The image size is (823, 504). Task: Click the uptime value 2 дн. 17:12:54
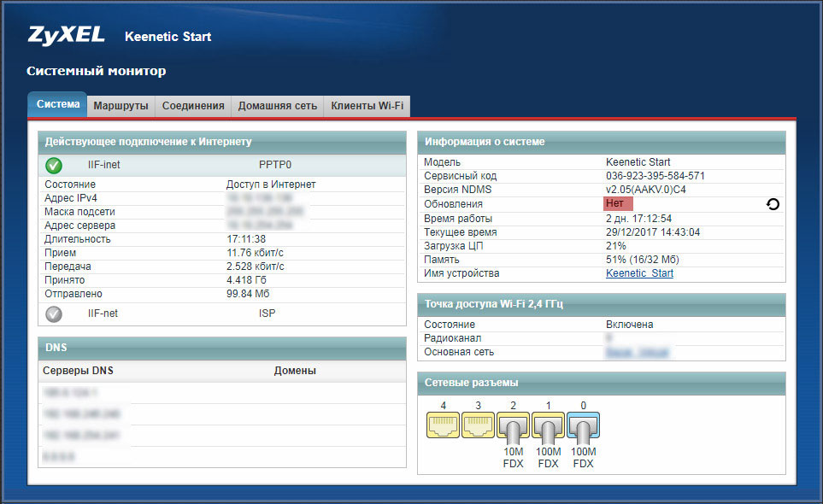(638, 219)
